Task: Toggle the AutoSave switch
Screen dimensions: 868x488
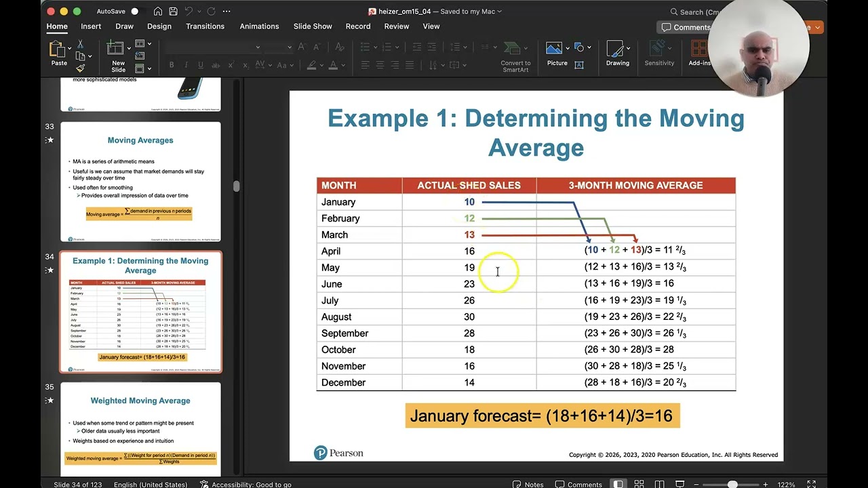Action: [x=138, y=12]
